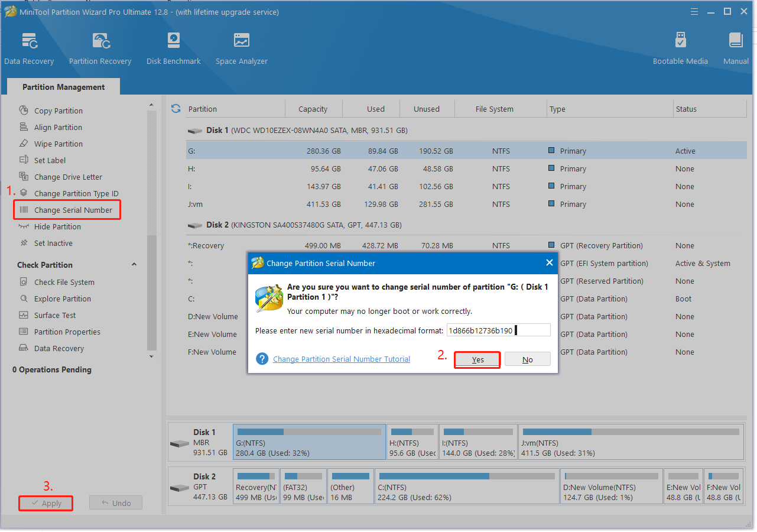Open the Manual
The image size is (757, 532).
(736, 48)
